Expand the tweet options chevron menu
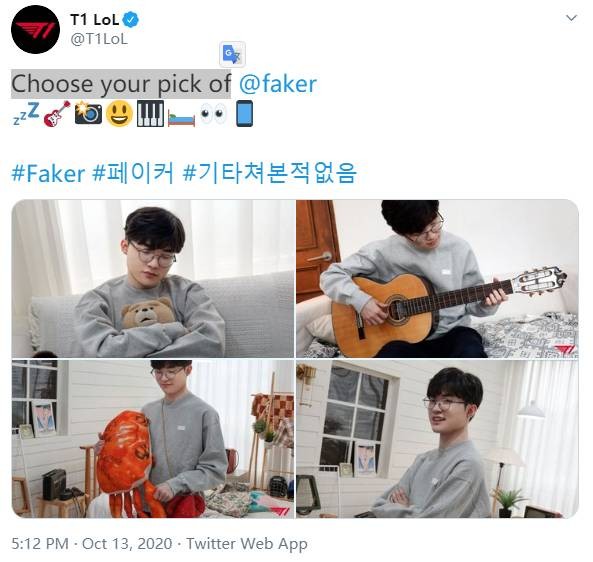The height and width of the screenshot is (562, 593). [x=571, y=18]
